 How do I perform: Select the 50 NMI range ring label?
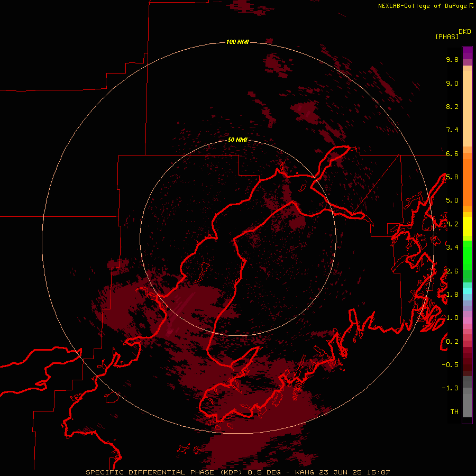click(237, 140)
